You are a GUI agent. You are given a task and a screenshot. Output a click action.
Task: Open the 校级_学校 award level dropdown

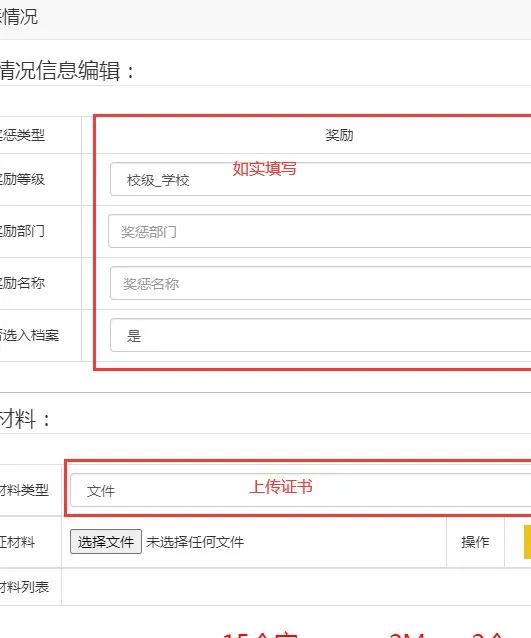321,179
